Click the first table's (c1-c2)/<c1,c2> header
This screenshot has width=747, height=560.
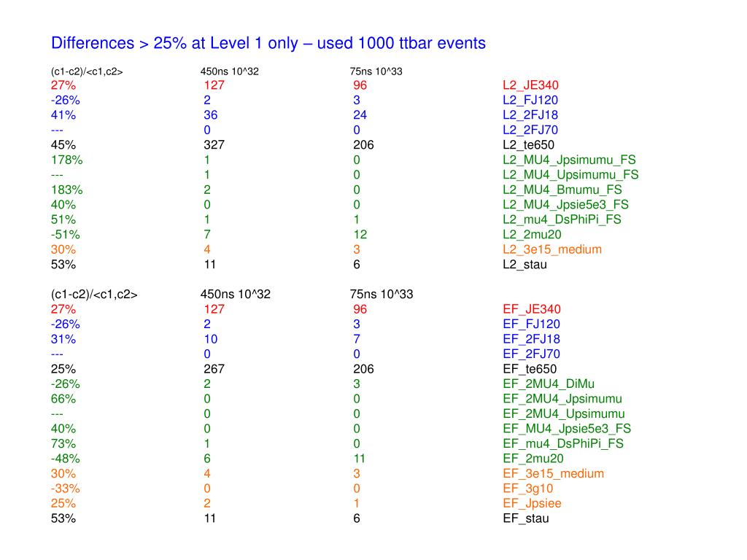87,72
